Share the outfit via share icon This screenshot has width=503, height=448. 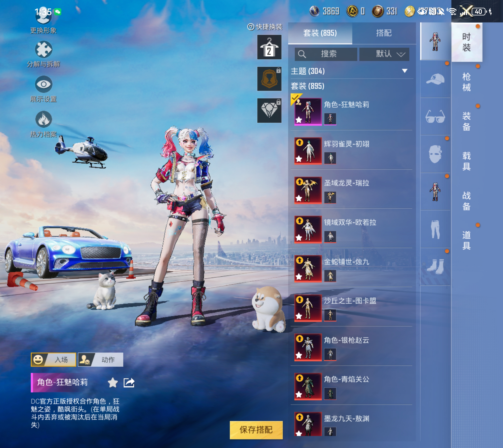click(x=129, y=383)
